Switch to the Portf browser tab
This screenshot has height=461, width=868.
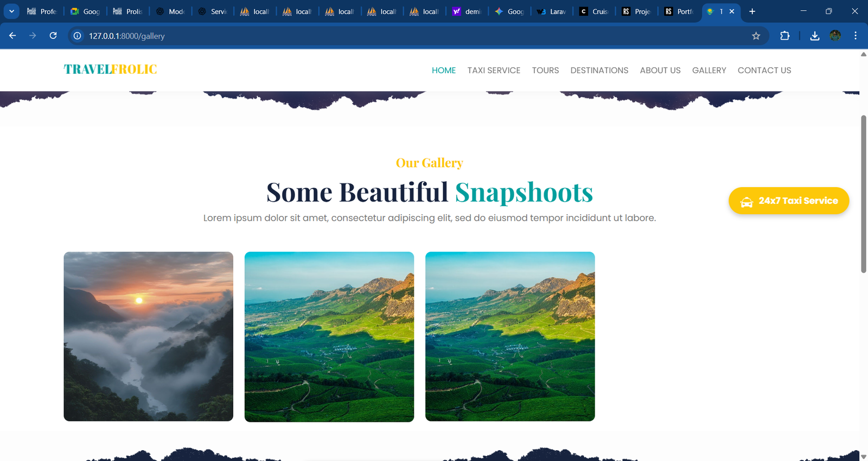(679, 11)
